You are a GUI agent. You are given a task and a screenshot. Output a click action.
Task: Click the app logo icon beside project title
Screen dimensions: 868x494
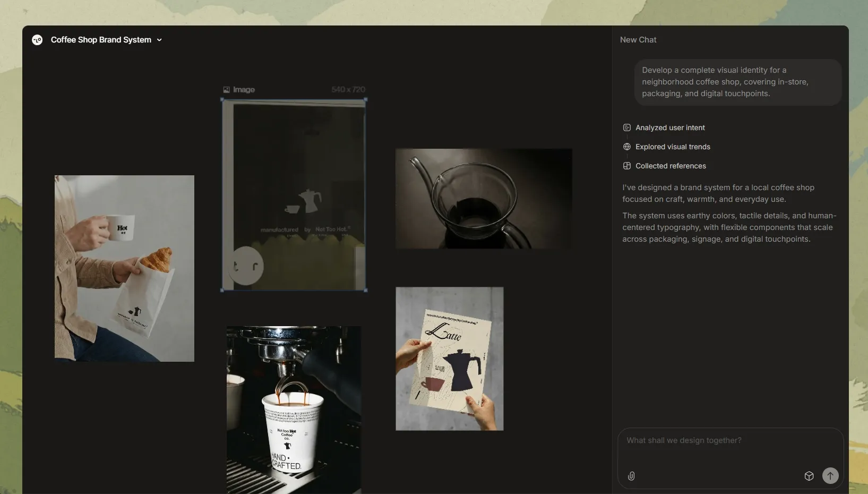[x=37, y=40]
